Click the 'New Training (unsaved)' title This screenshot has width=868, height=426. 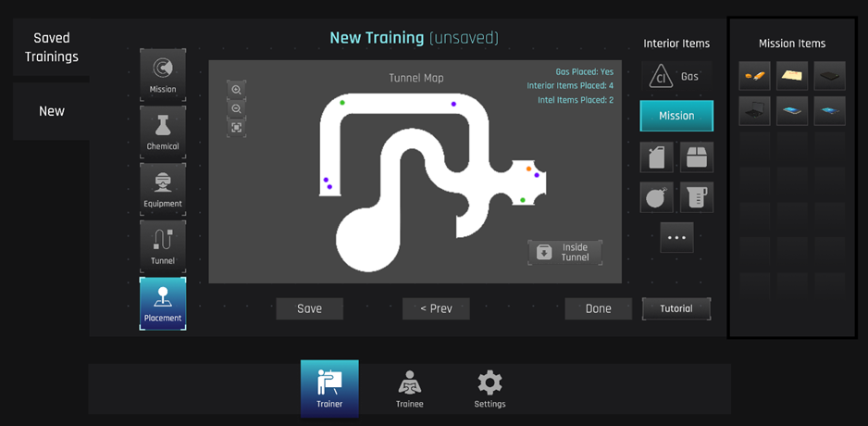tap(415, 38)
